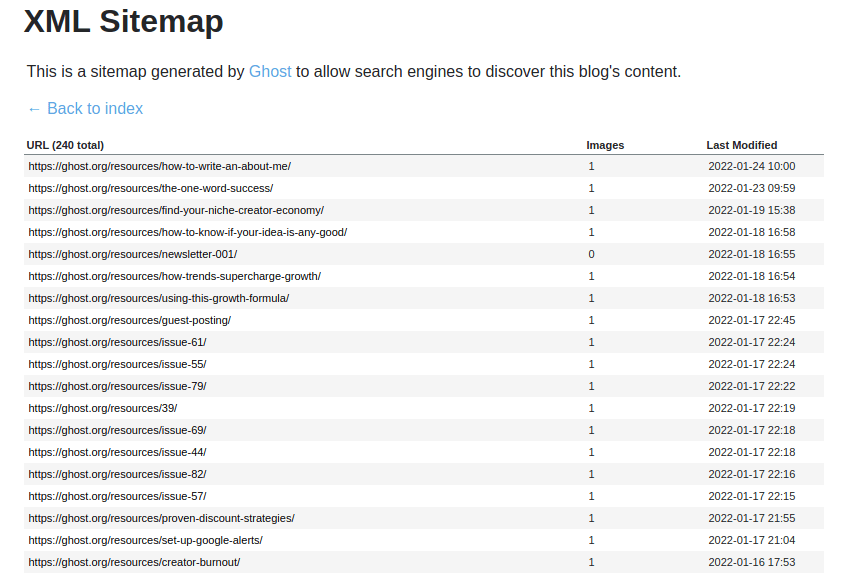
Task: Open the find-your-niche-creator-economy URL
Action: (176, 211)
